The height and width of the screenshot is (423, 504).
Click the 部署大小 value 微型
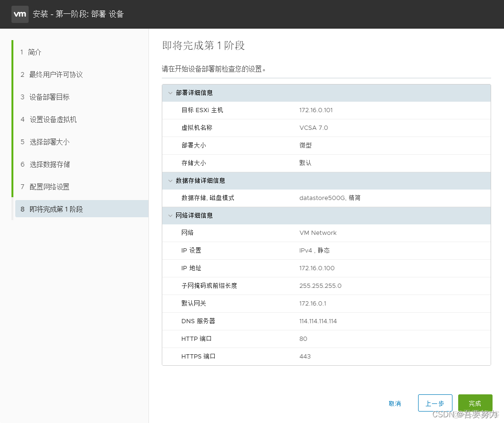[305, 145]
